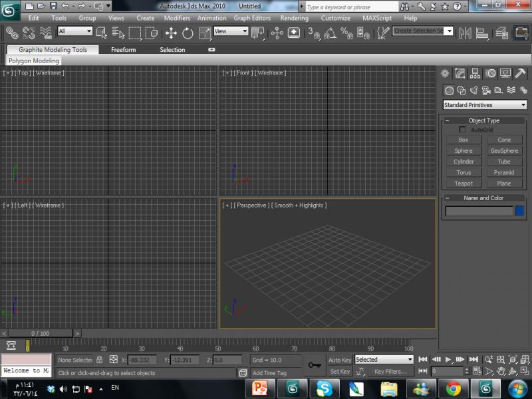Launch Google Chrome from the taskbar

tap(454, 388)
